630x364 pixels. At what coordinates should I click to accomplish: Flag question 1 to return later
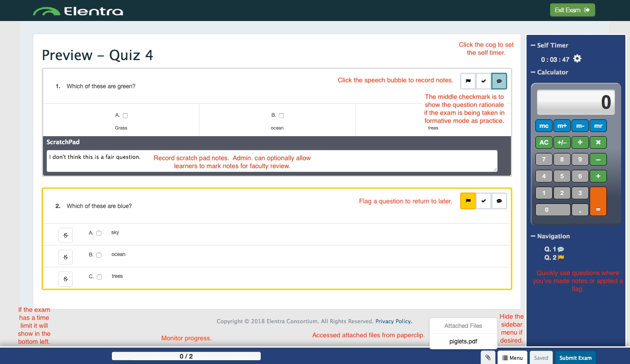pos(468,81)
